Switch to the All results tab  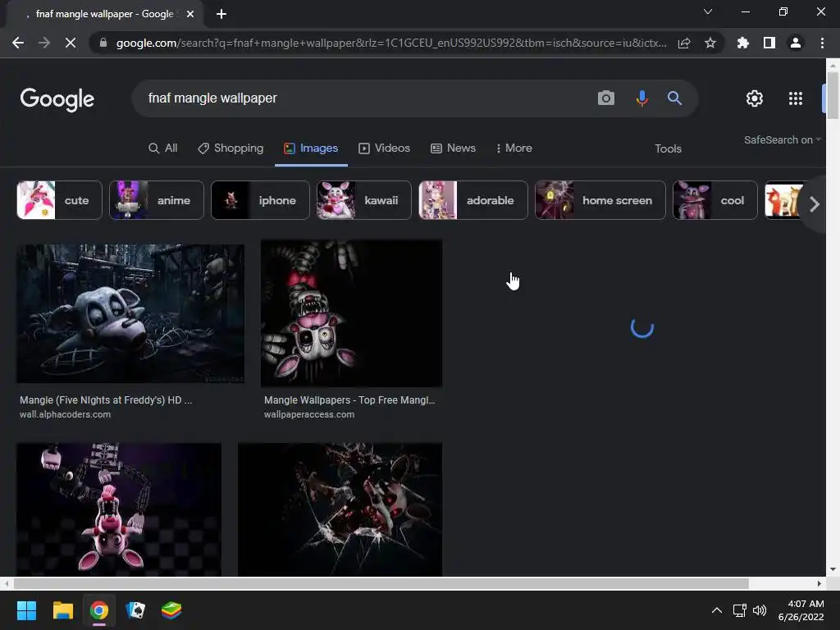click(x=163, y=148)
